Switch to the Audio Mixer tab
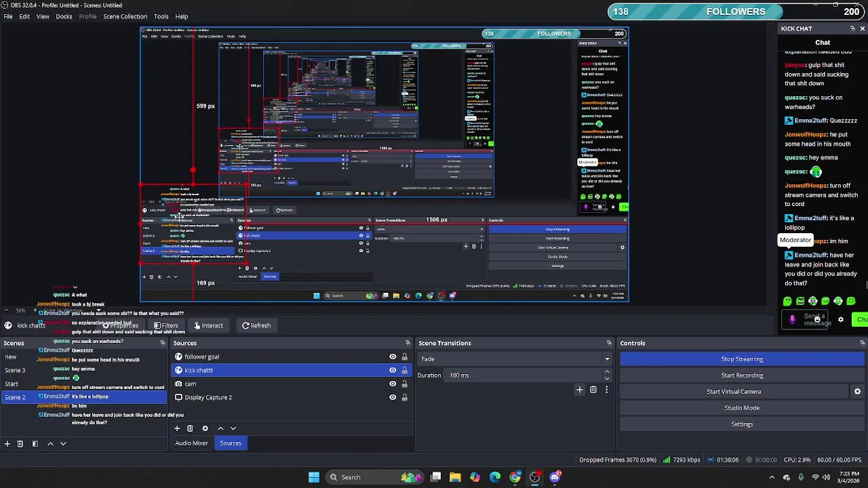 (x=192, y=443)
